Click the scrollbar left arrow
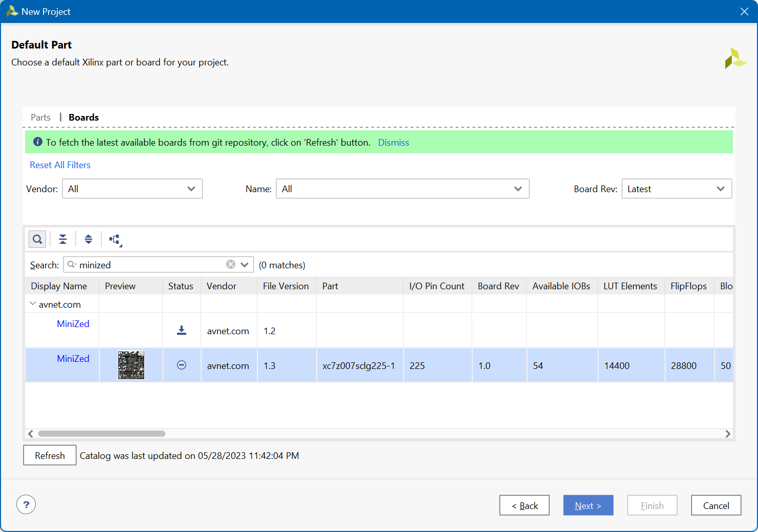This screenshot has height=532, width=758. [31, 433]
